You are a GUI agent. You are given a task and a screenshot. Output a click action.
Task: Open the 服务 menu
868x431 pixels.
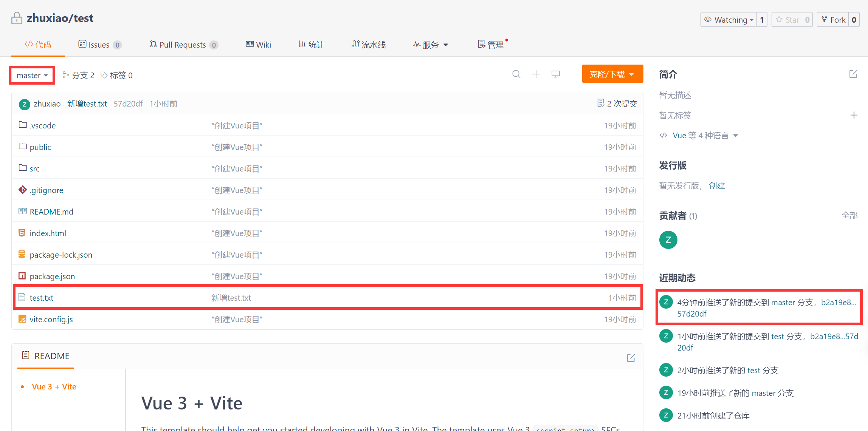[431, 45]
